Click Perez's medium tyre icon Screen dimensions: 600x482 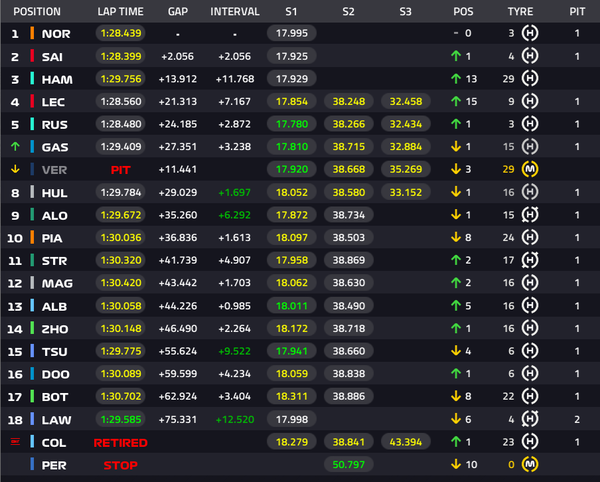[530, 464]
